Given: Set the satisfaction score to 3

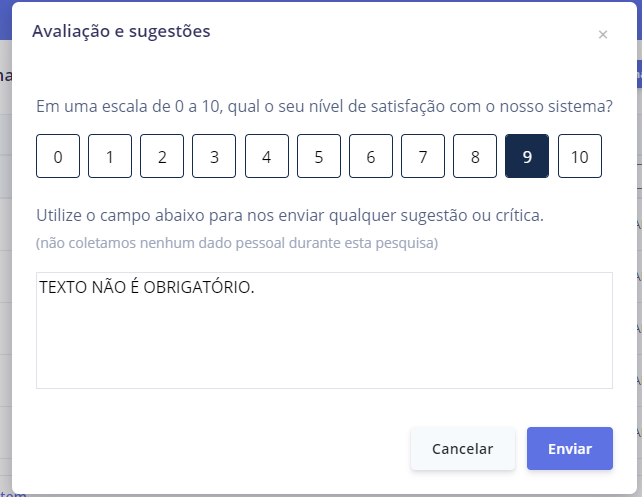Looking at the screenshot, I should pyautogui.click(x=214, y=156).
